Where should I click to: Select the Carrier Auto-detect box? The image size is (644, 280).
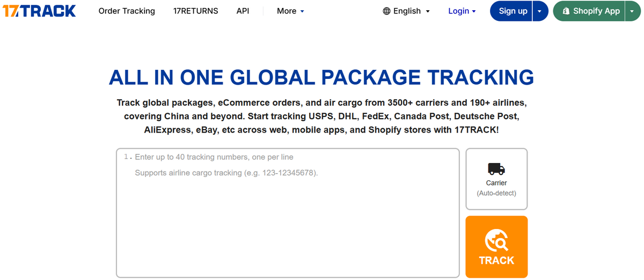click(496, 179)
